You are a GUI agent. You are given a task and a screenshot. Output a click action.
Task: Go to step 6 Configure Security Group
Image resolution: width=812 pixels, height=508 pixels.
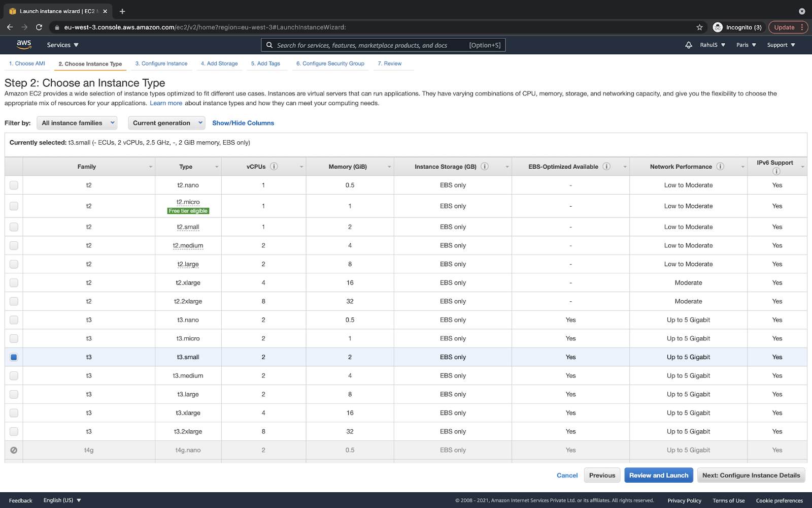click(330, 63)
